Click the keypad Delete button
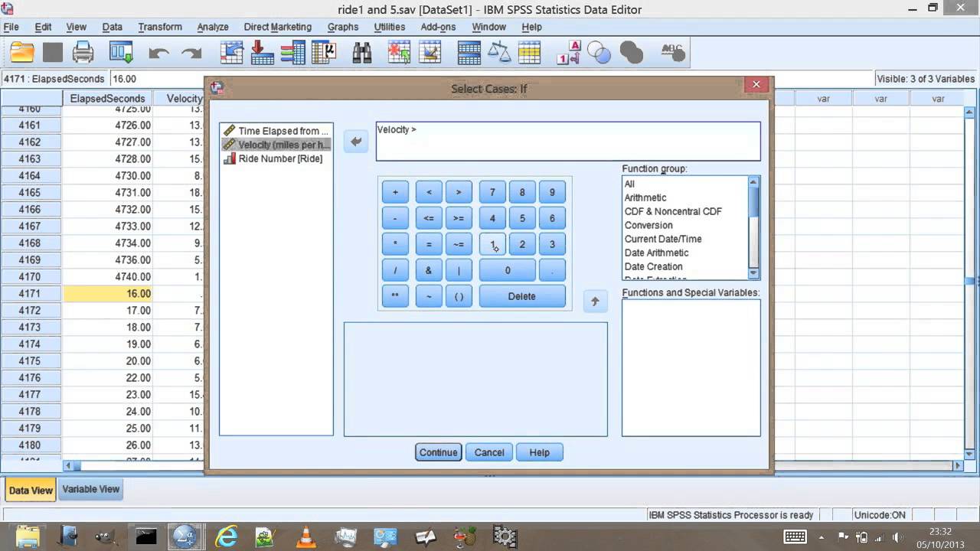 coord(522,296)
